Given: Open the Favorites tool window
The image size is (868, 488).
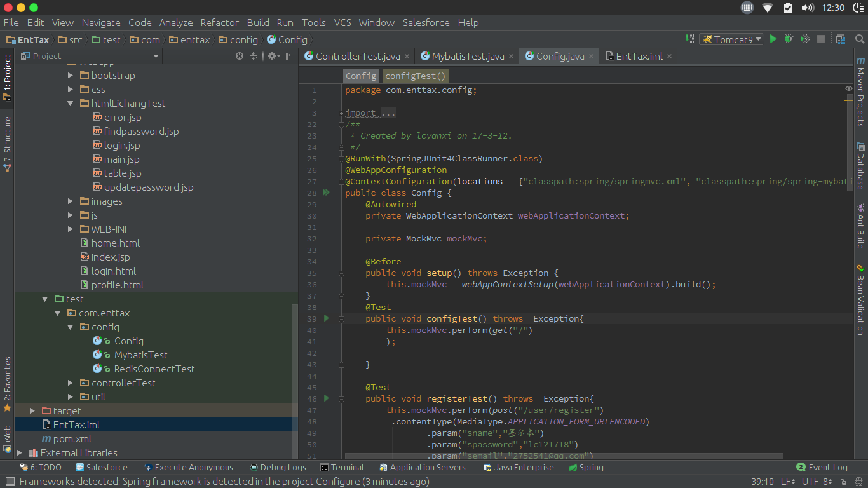Looking at the screenshot, I should 7,384.
